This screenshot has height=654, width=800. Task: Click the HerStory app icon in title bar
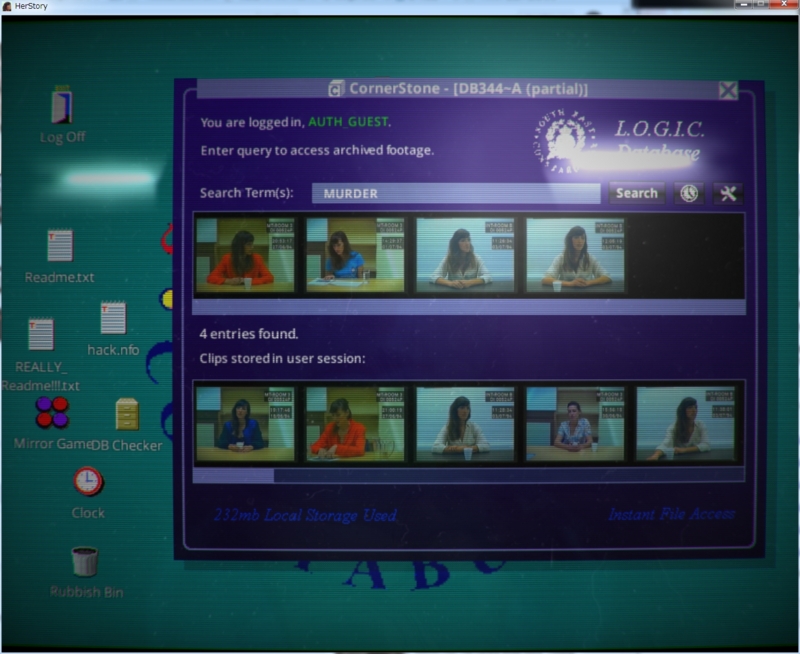coord(7,6)
